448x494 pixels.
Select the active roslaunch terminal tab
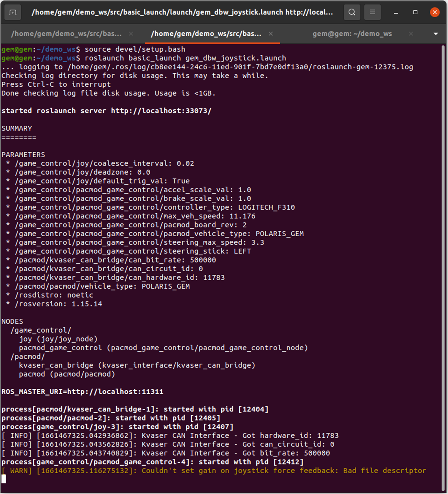point(206,34)
